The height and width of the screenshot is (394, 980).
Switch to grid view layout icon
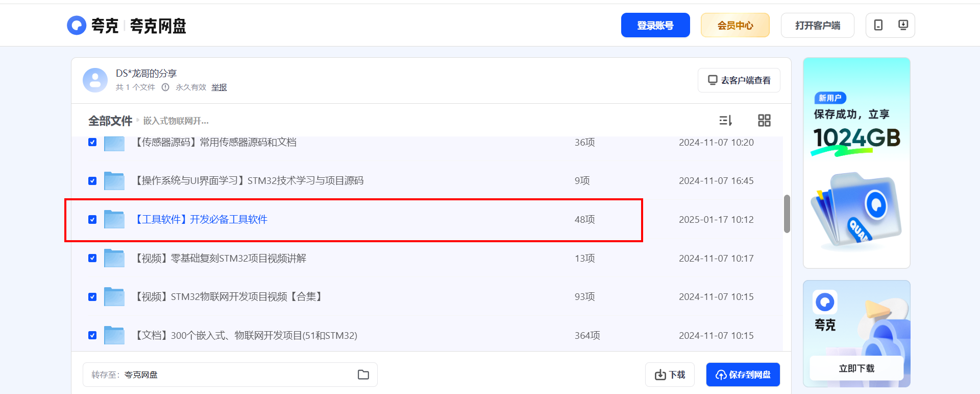[x=764, y=121]
